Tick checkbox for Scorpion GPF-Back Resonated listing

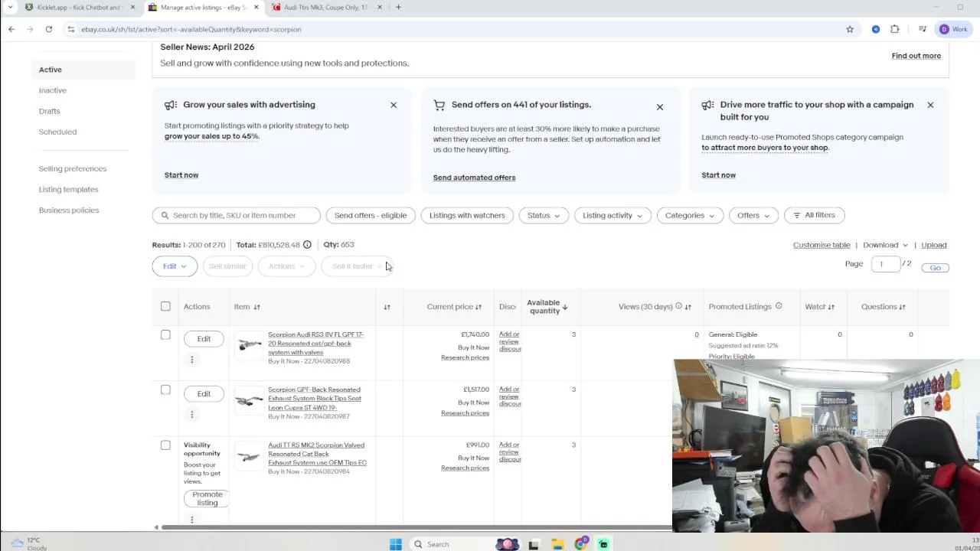click(165, 390)
